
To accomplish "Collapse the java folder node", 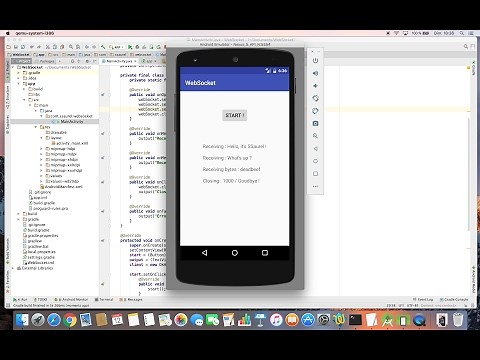I will pos(36,111).
